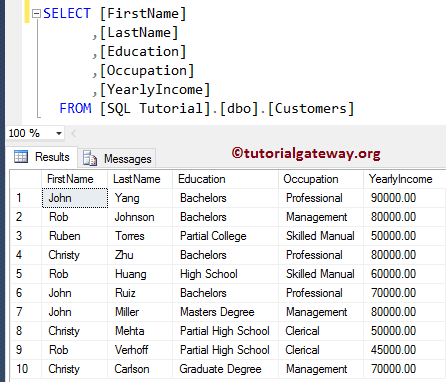The width and height of the screenshot is (446, 382).
Task: Select row header number 5
Action: (26, 274)
